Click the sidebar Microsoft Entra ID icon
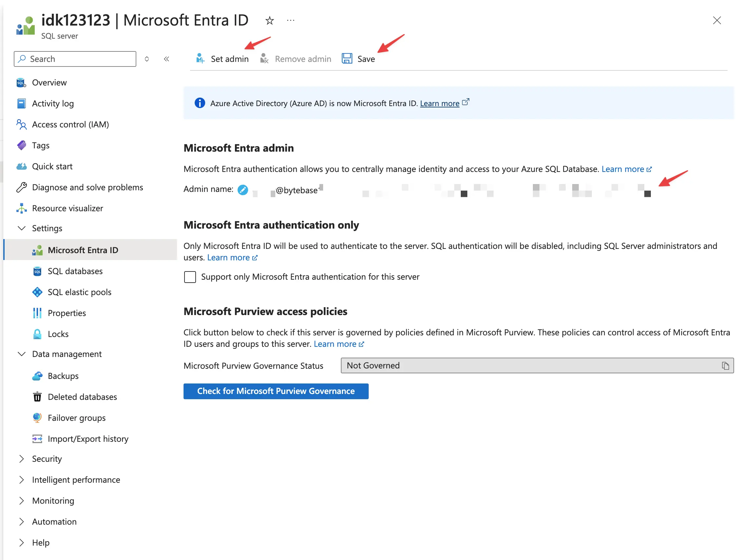740x560 pixels. (x=37, y=250)
